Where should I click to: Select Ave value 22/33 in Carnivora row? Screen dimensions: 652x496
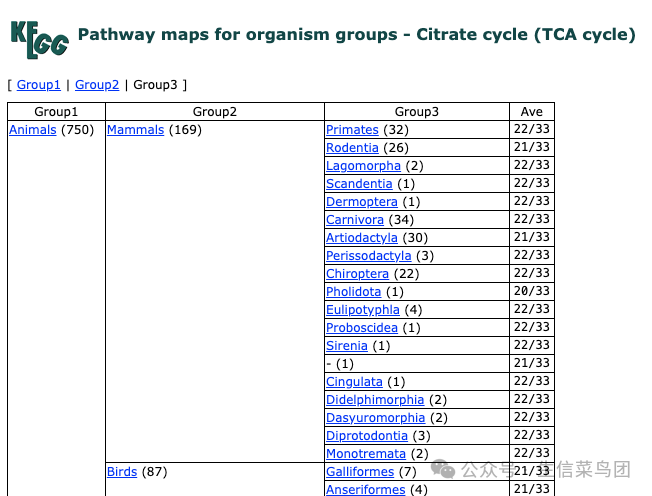coord(532,219)
